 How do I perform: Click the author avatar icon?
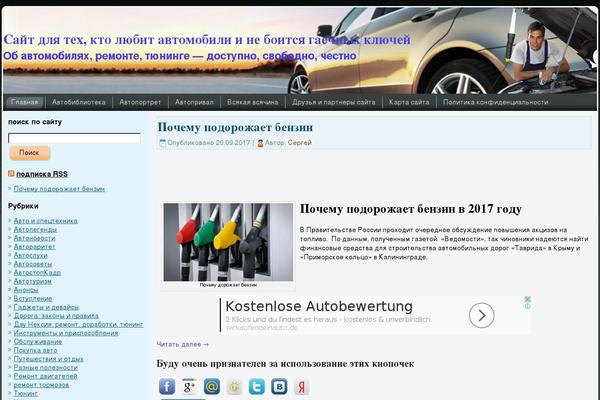[260, 143]
